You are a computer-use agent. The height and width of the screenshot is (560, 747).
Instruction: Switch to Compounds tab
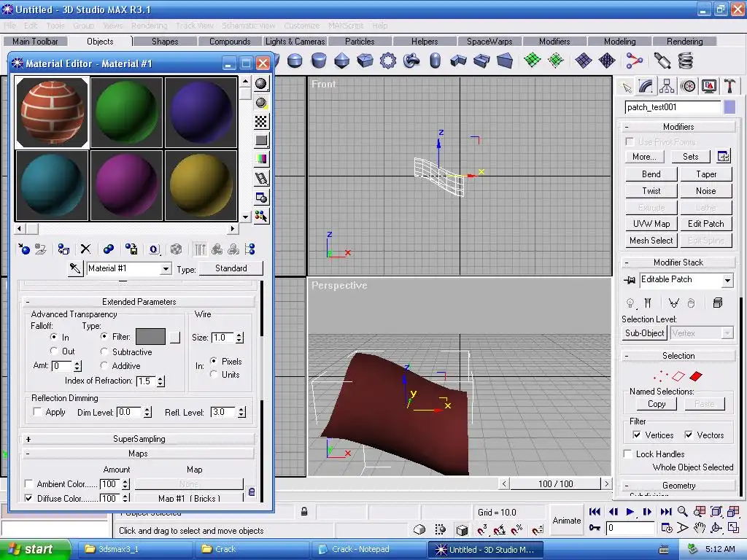coord(230,42)
